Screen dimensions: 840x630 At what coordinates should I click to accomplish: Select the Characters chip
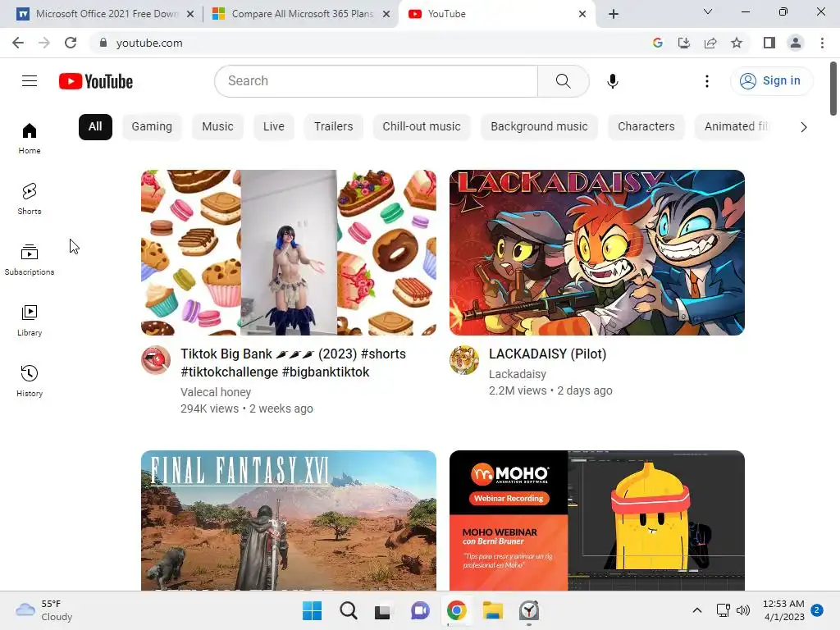coord(646,127)
